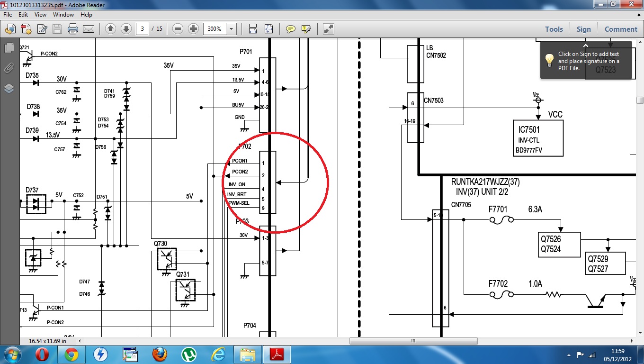Screen dimensions: 644x364
Task: Click the Q730 transistor label
Action: [161, 244]
